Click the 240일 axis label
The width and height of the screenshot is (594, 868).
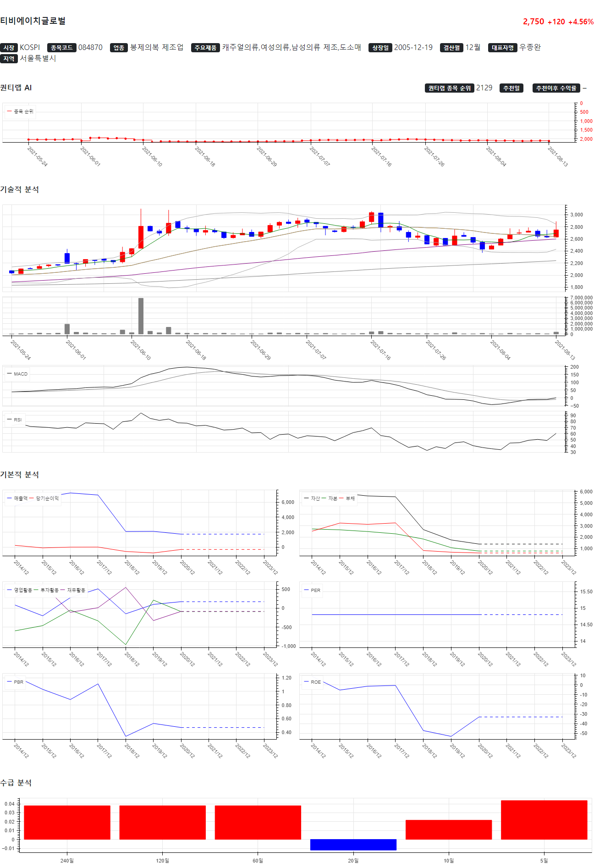67,861
